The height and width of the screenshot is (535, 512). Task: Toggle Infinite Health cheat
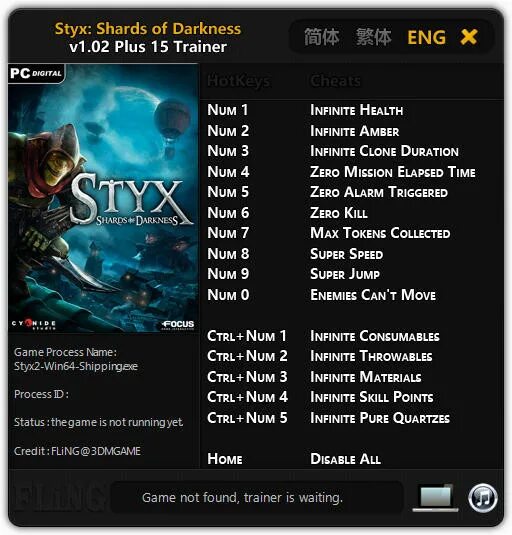click(x=356, y=110)
